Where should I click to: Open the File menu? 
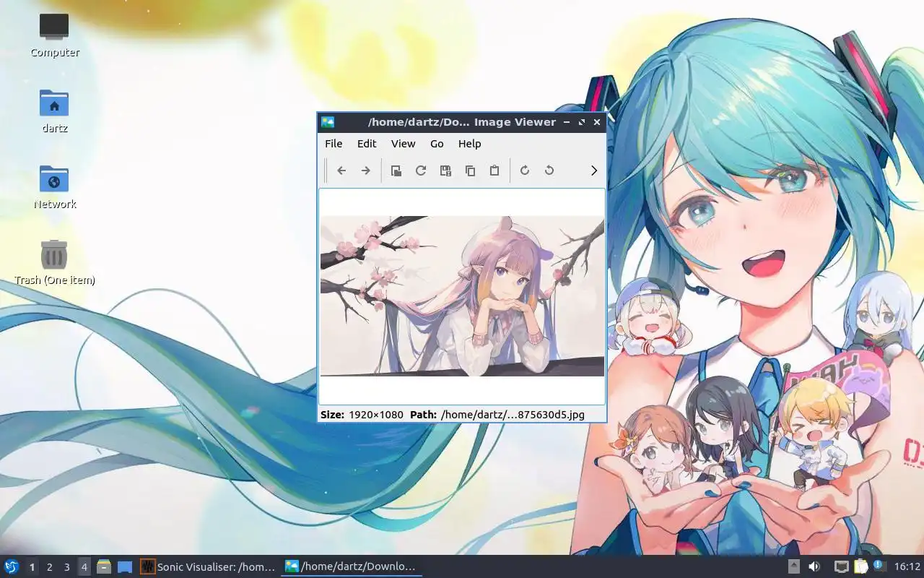(334, 144)
